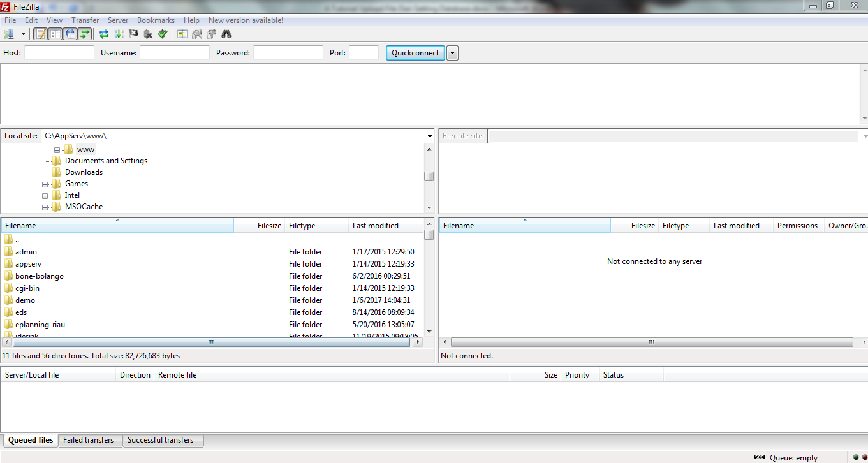
Task: Click the Status column header in queue
Action: click(631, 374)
